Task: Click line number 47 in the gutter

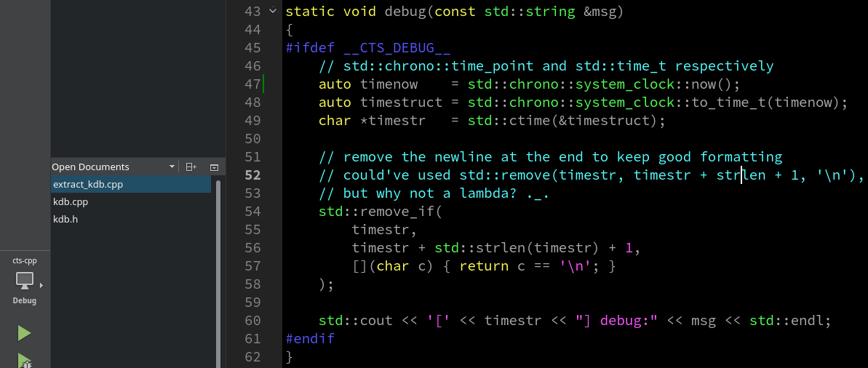Action: 252,84
